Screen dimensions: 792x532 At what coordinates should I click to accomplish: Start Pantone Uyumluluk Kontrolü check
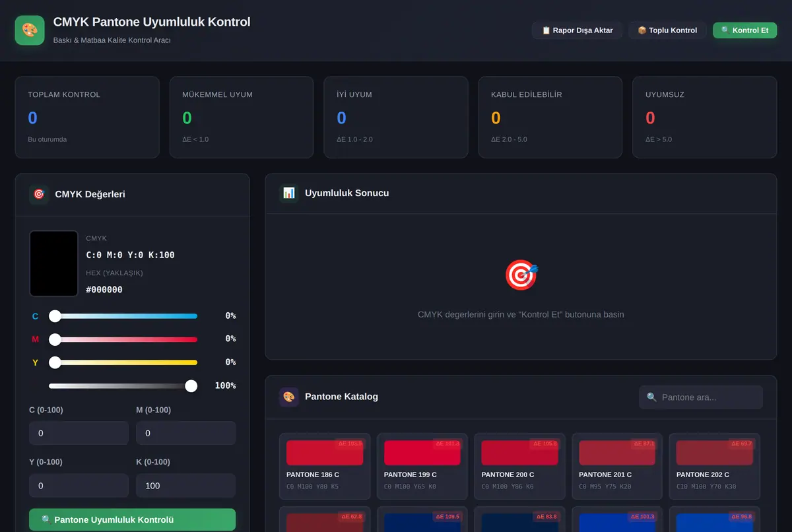pos(132,519)
